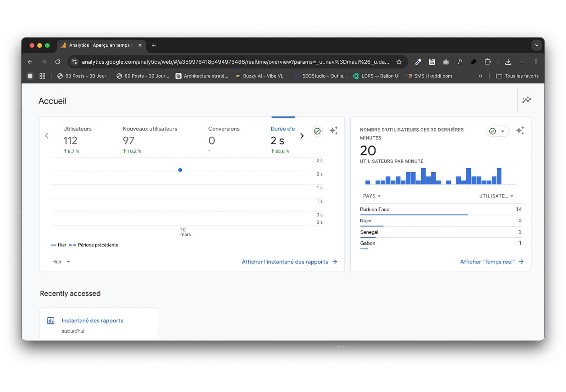
Task: Reload the Analytics page
Action: click(x=58, y=62)
